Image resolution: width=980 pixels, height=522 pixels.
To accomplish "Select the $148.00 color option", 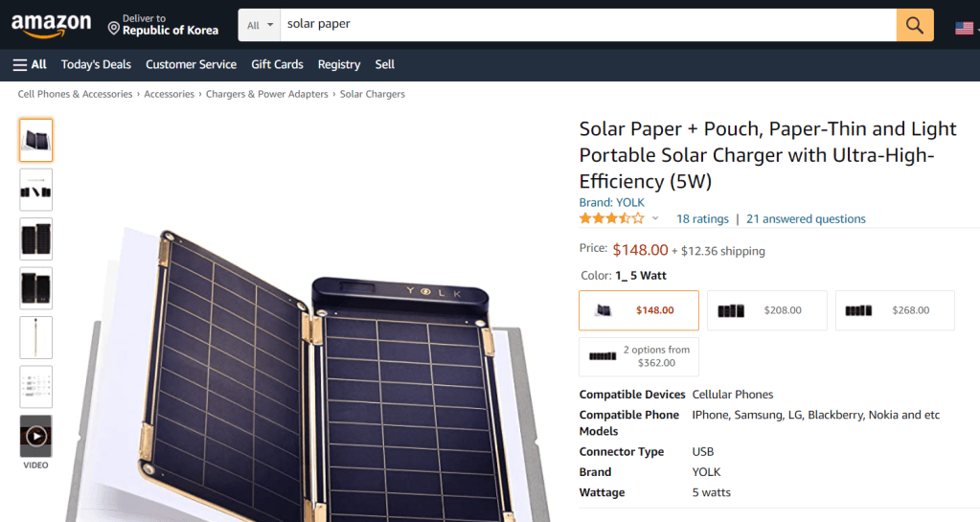I will point(639,310).
